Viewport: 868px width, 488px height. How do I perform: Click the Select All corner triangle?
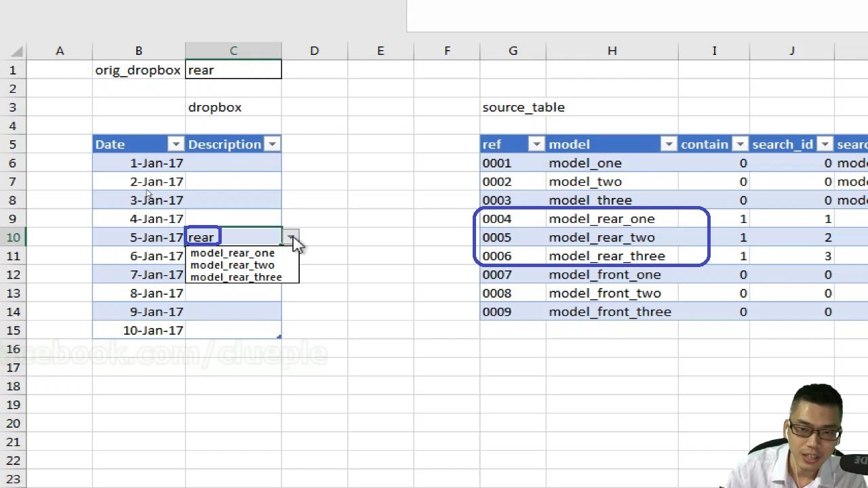(x=16, y=51)
